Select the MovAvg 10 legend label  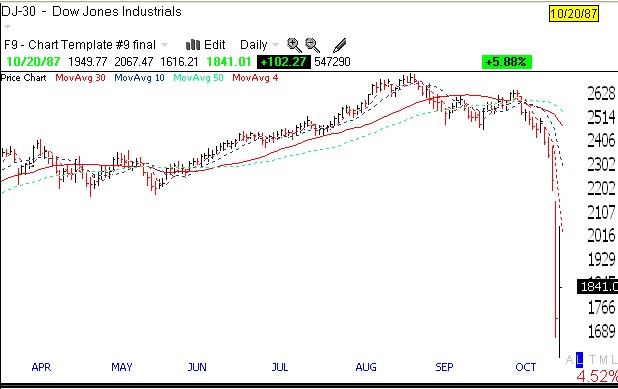(139, 78)
